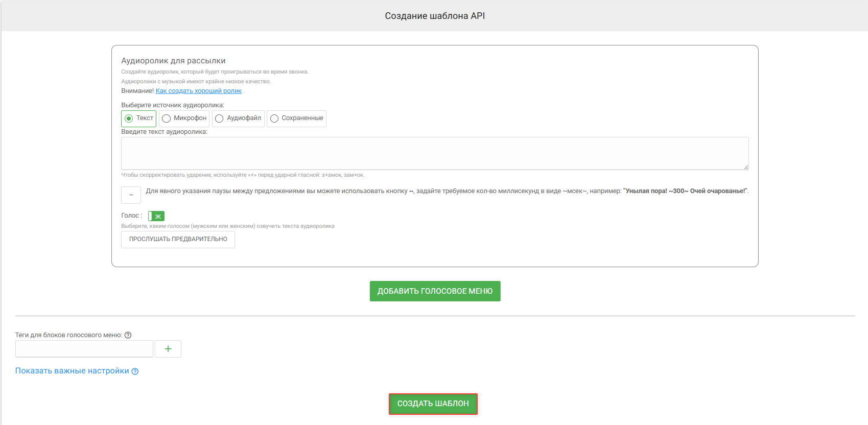
Task: Click the voice menu tags input field
Action: pos(84,349)
